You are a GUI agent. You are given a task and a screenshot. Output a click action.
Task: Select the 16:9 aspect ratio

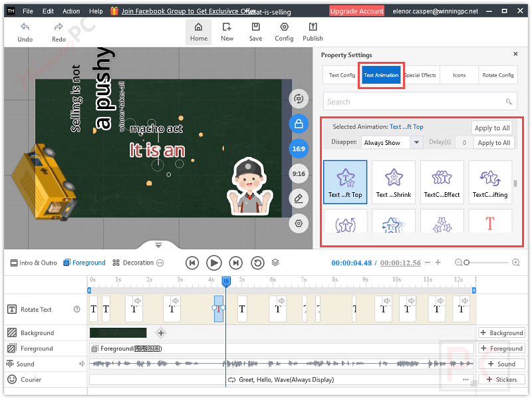click(299, 148)
